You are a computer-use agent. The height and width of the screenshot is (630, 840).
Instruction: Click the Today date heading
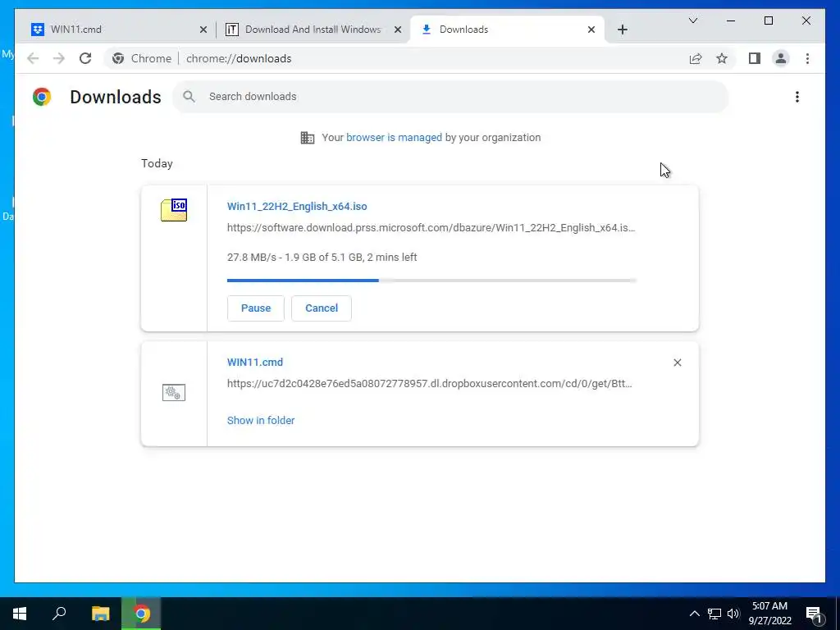tap(157, 163)
